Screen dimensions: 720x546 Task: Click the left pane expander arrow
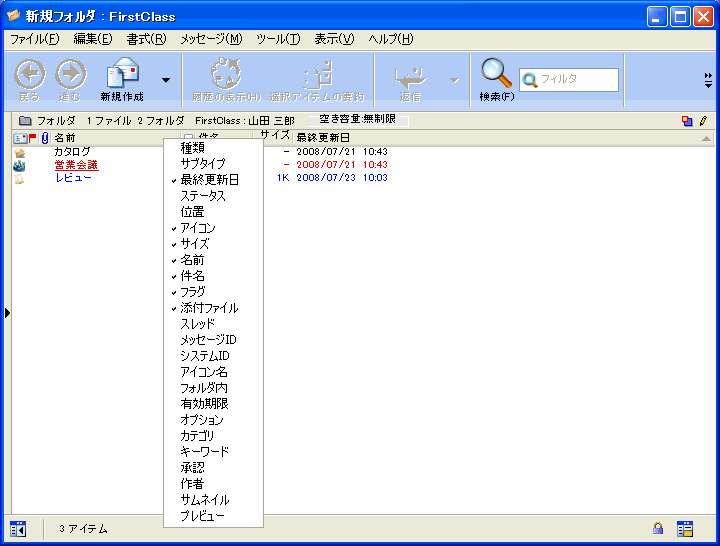tap(7, 313)
